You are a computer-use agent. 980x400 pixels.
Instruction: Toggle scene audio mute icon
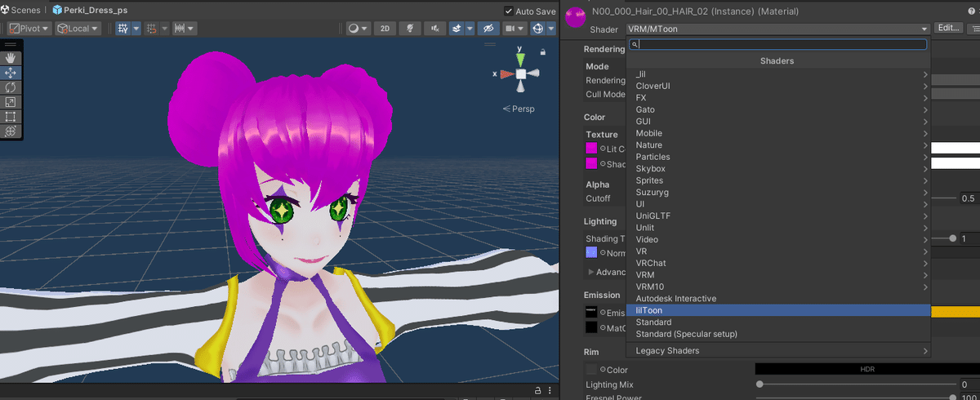[436, 28]
